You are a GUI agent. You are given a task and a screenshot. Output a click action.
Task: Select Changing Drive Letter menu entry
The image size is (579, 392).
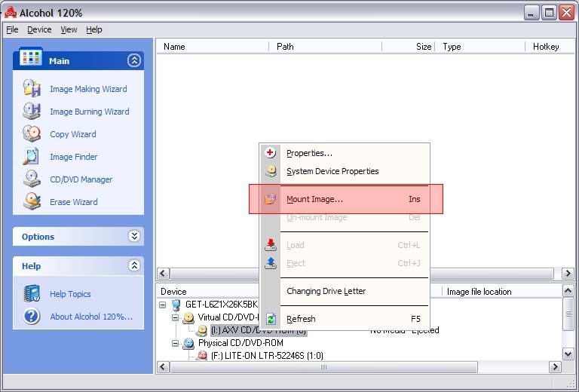point(346,291)
